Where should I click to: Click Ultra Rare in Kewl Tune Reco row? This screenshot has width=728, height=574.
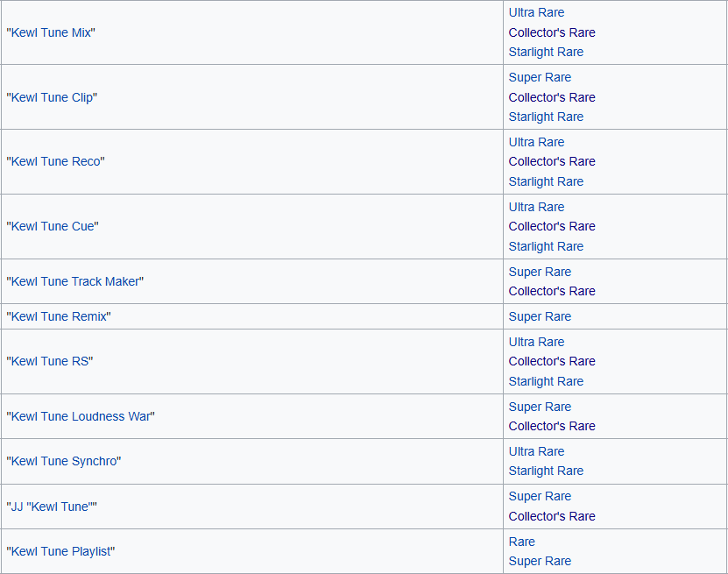click(536, 142)
